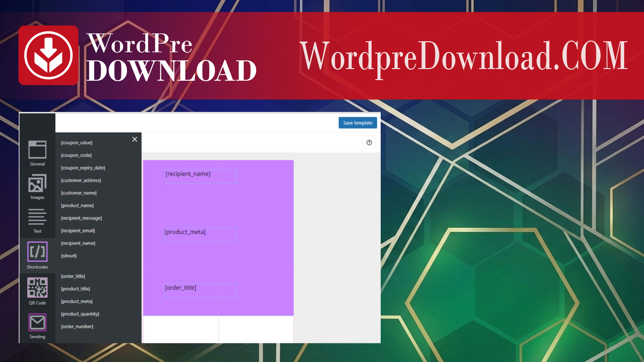The image size is (644, 362).
Task: Insert the [coupon_value] shortcode
Action: (x=76, y=142)
